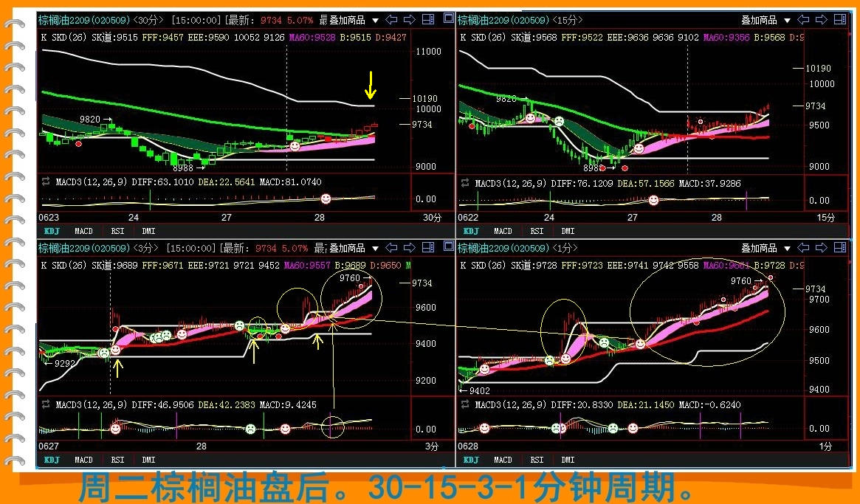Select KDJ tab in 30分 panel
This screenshot has height=504, width=860.
click(52, 232)
